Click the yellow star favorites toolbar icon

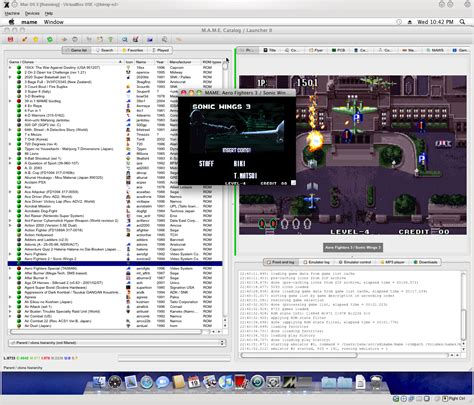(36, 39)
